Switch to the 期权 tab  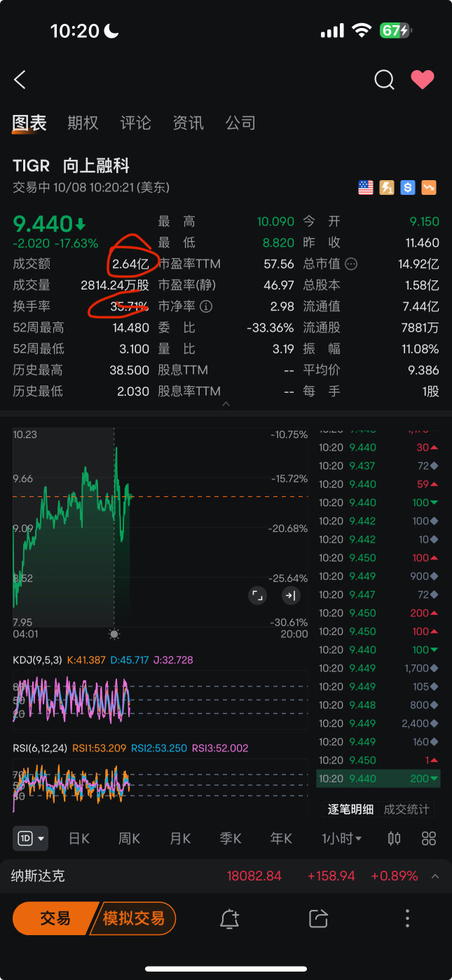click(83, 123)
